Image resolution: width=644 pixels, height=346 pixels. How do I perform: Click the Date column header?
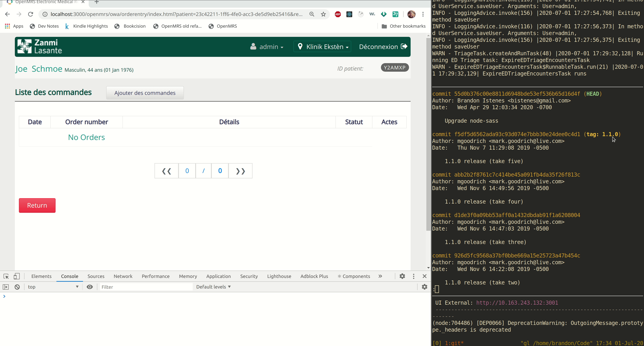(x=35, y=122)
